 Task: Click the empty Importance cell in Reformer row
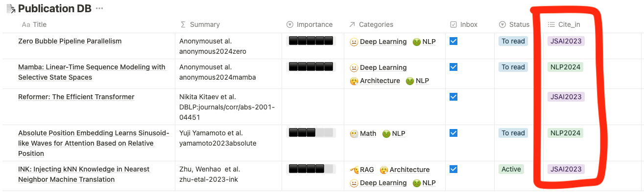[x=313, y=107]
